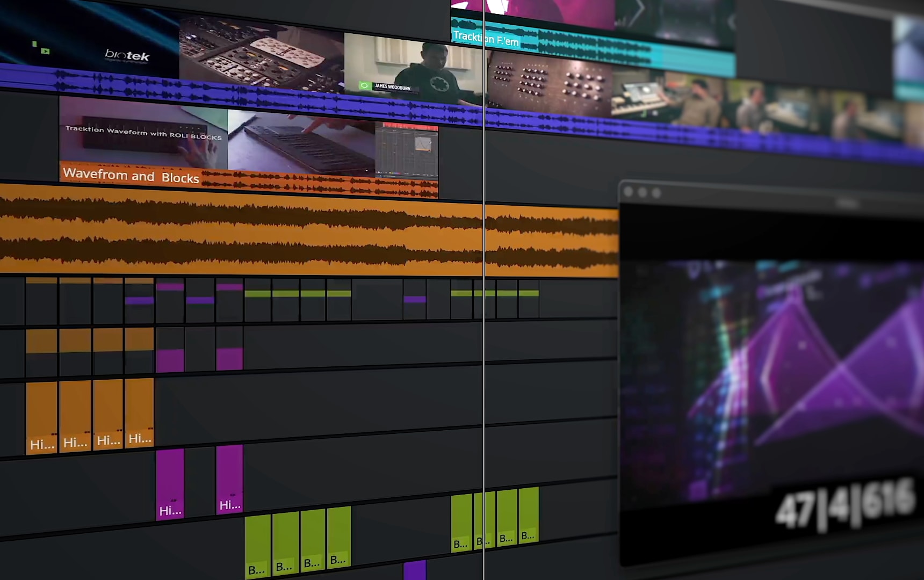
Task: Select the James Woodburn video thumbnail
Action: point(414,69)
